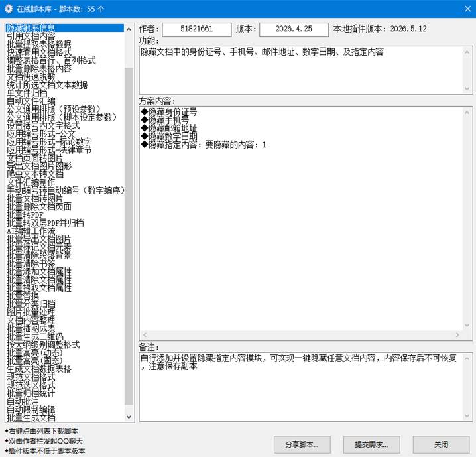Click the 方案内容 box scroll-up arrow

467,113
